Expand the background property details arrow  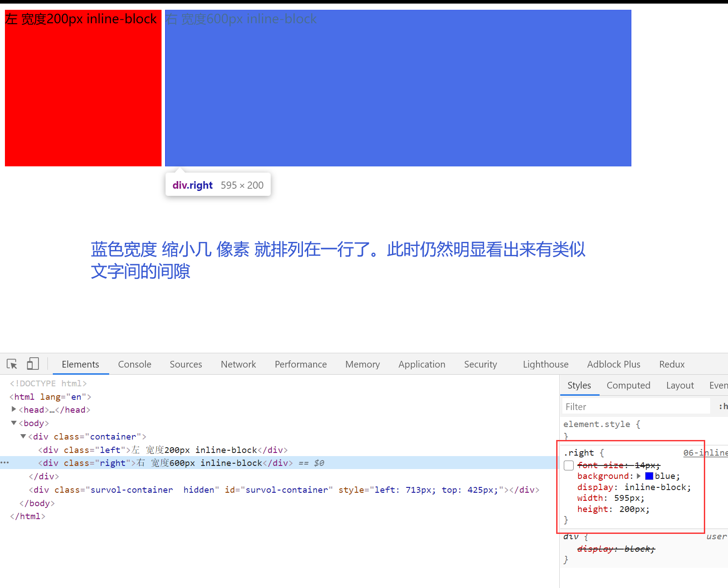pos(639,476)
